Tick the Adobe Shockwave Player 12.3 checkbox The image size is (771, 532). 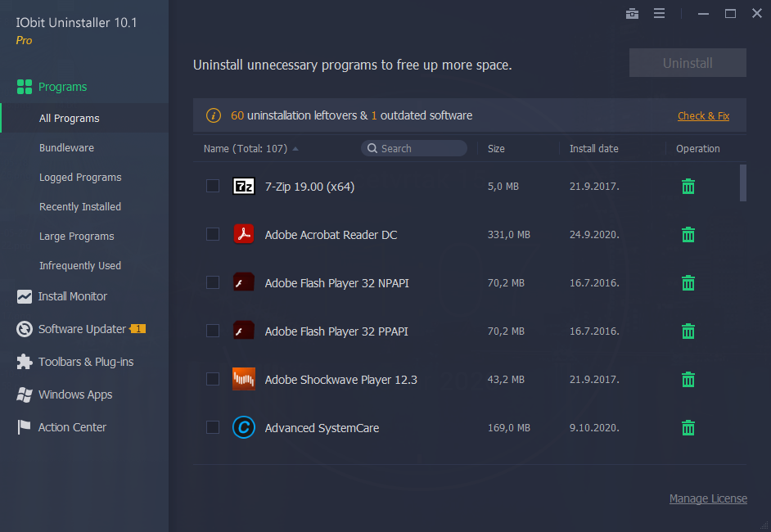[x=213, y=379]
